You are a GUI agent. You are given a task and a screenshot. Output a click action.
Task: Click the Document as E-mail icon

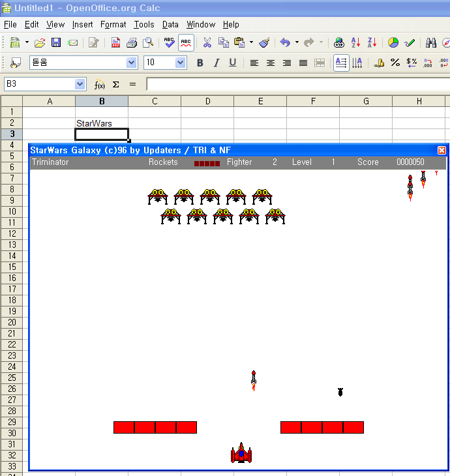pos(72,42)
